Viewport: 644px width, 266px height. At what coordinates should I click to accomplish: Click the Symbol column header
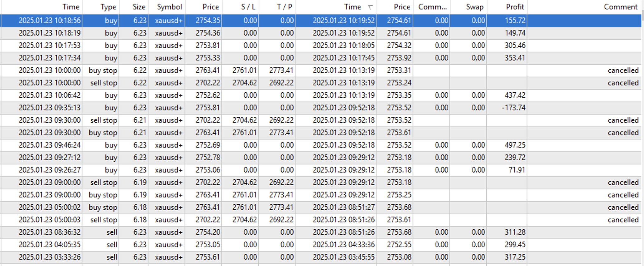[x=169, y=7]
